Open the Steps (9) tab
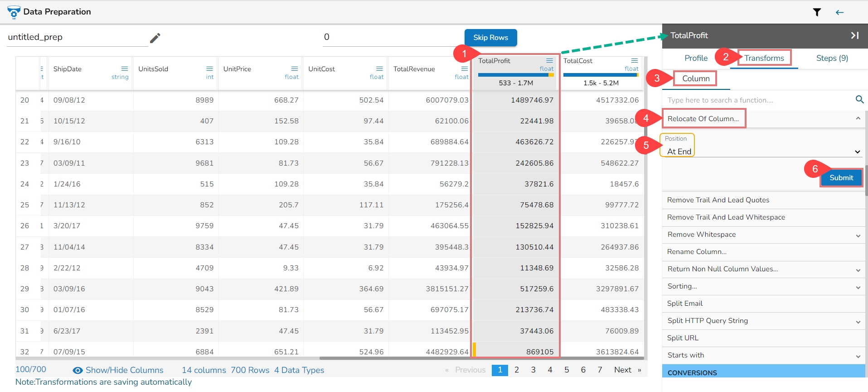The height and width of the screenshot is (392, 868). point(832,58)
